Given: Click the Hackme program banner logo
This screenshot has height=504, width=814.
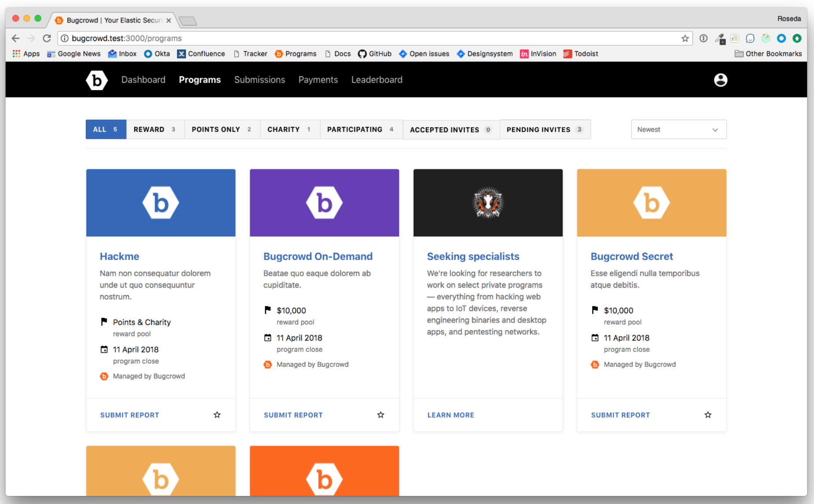Looking at the screenshot, I should (x=161, y=203).
